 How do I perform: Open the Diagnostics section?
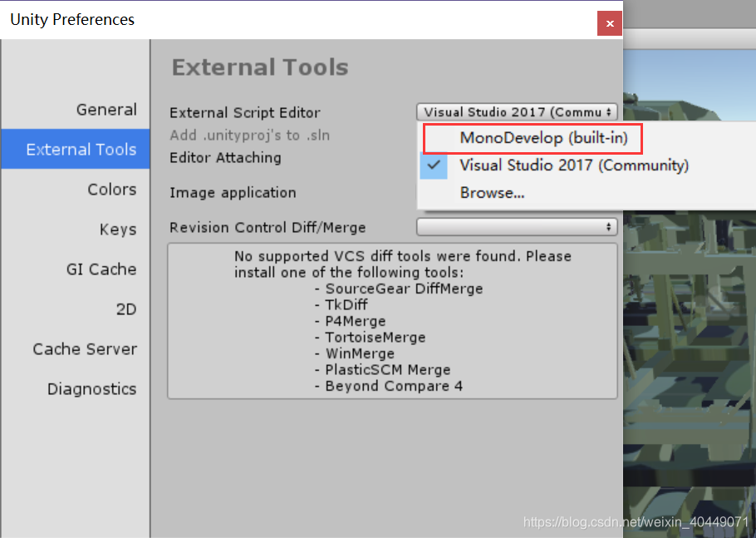[x=91, y=389]
